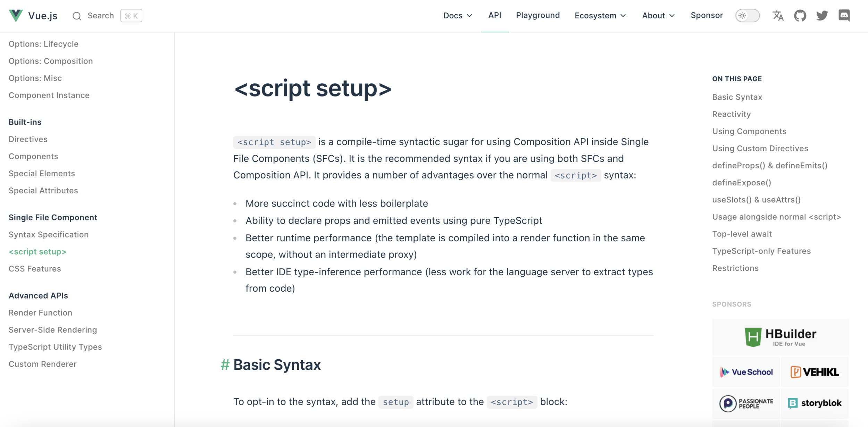Click the HBuilder sponsor logo
This screenshot has width=868, height=427.
tap(780, 337)
